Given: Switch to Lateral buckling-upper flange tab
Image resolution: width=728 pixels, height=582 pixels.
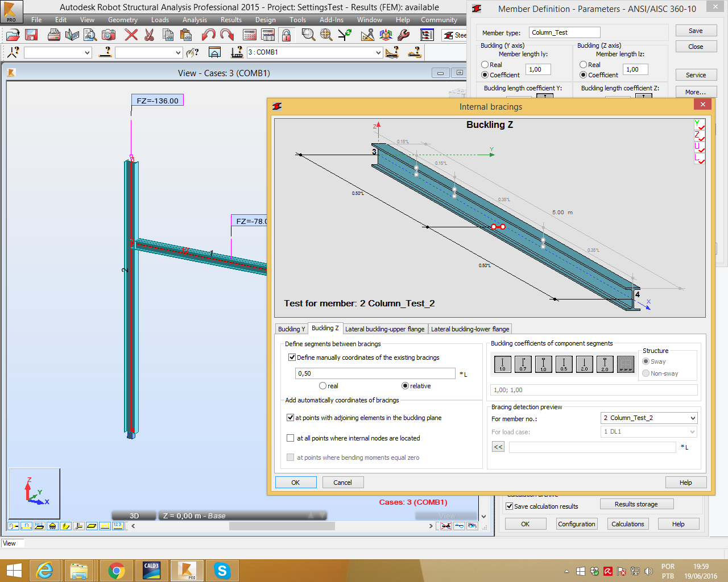Looking at the screenshot, I should point(384,329).
